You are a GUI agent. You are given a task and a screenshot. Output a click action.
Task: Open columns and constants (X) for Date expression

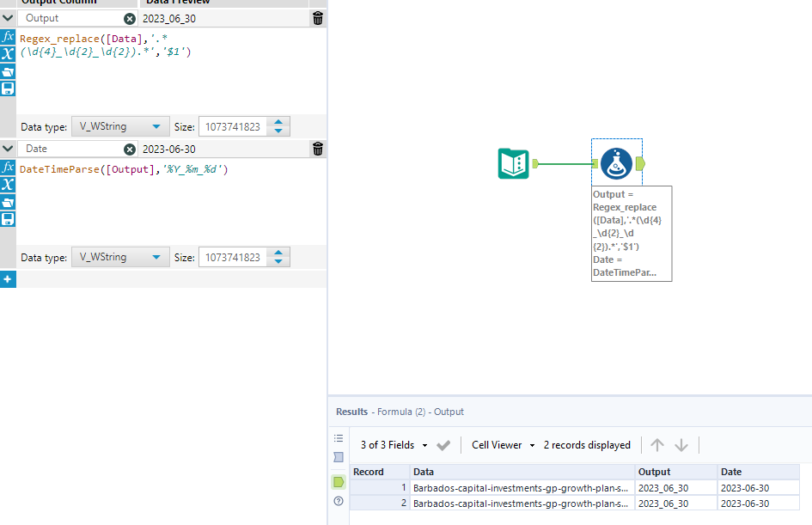pos(8,185)
